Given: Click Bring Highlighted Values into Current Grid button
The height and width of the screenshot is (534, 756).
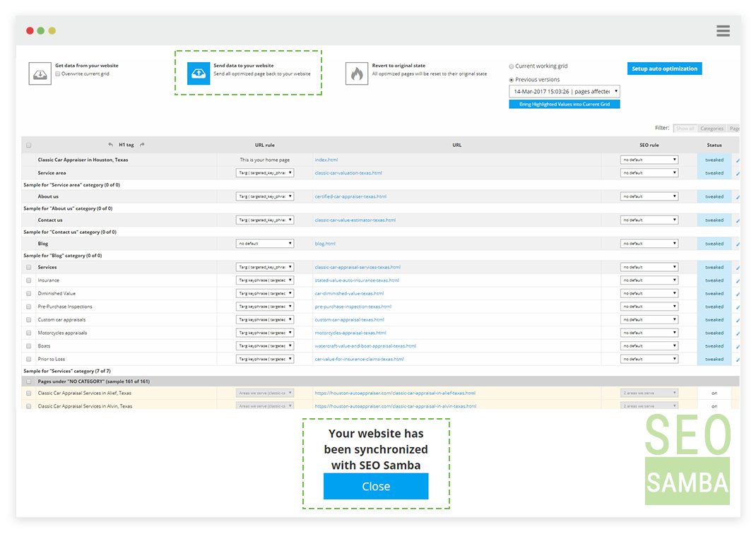Looking at the screenshot, I should 565,104.
